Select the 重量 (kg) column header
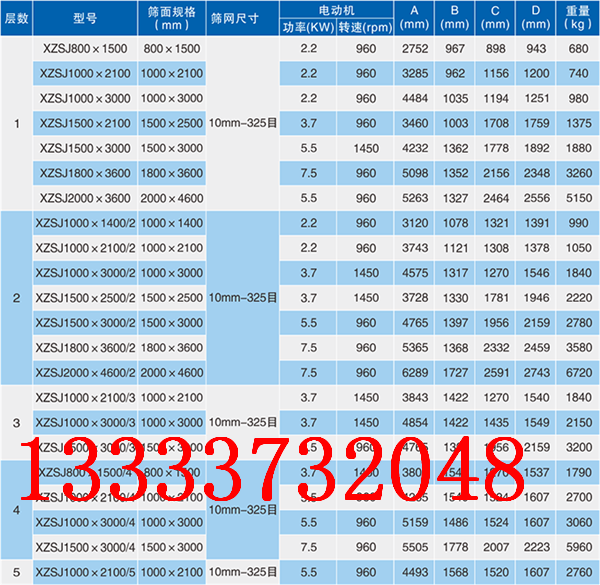Viewport: 600px width, 585px height. pos(577,18)
